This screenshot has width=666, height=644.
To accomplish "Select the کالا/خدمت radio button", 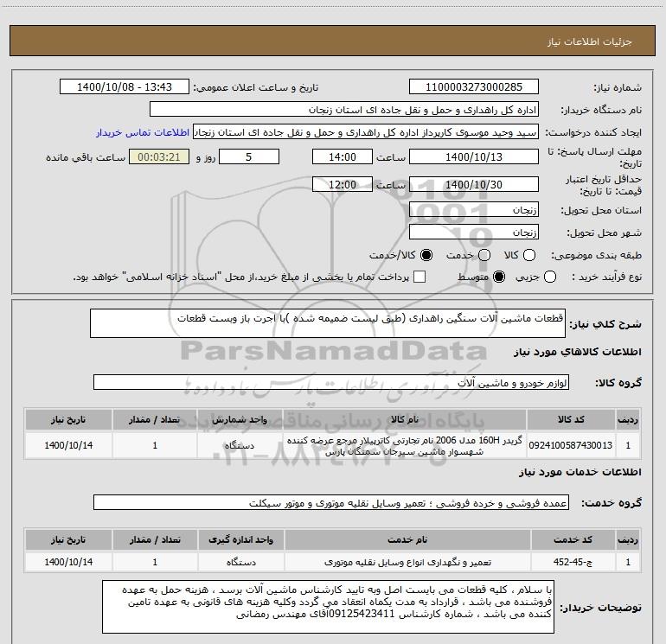I will coord(426,255).
